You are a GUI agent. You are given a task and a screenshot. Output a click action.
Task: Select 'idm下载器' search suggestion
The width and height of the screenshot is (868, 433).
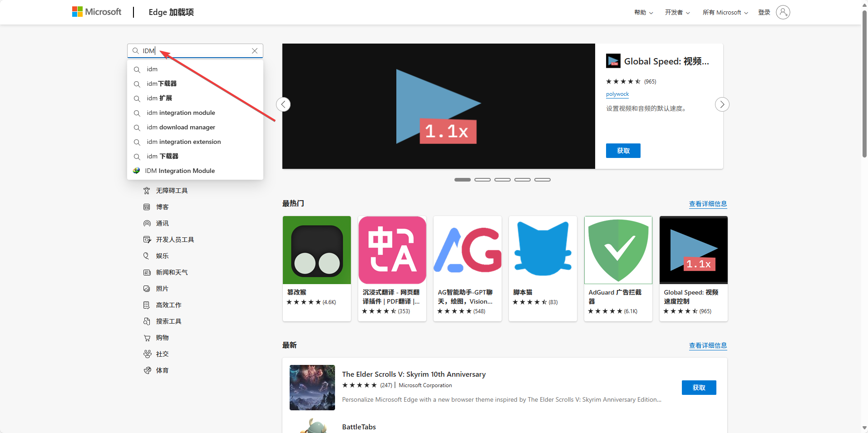click(195, 84)
